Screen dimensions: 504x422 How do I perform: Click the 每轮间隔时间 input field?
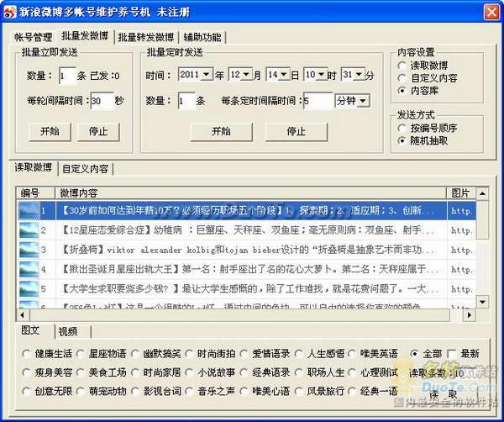101,101
